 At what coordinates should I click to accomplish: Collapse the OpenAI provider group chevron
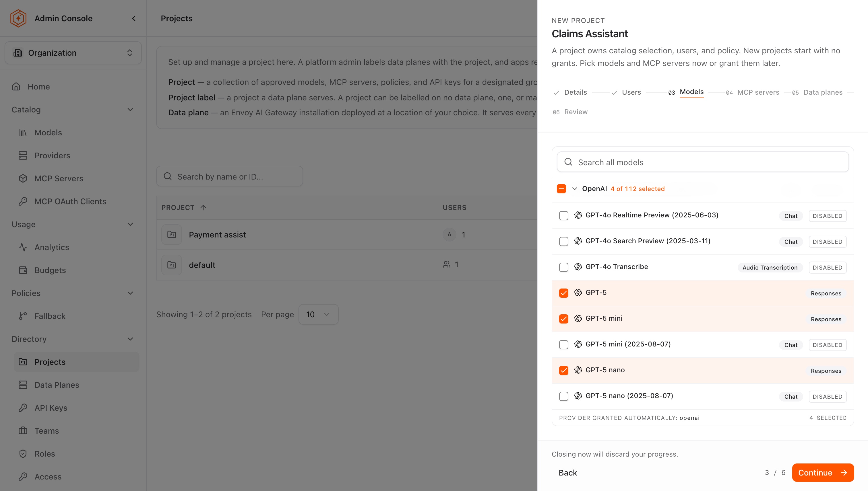point(574,188)
